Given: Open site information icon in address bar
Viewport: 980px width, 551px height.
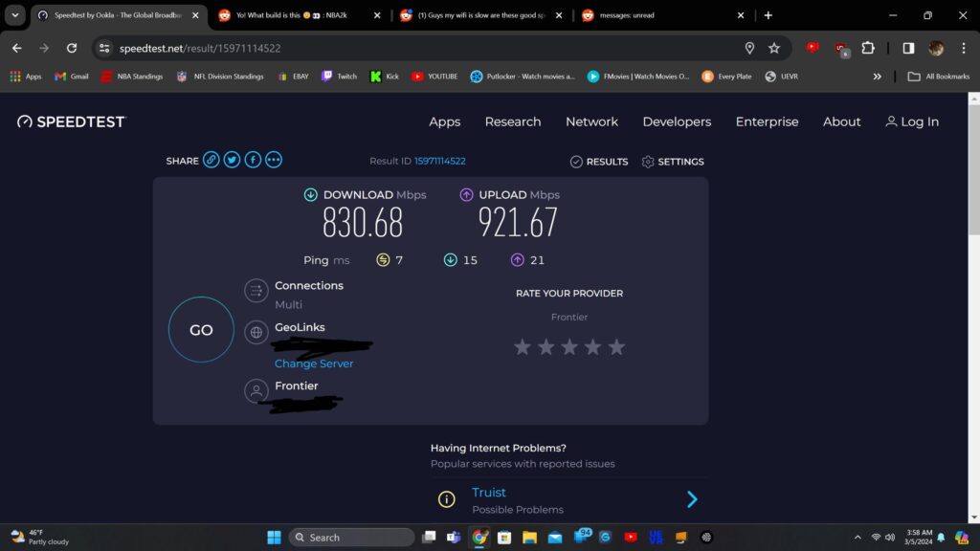Looking at the screenshot, I should [x=104, y=48].
